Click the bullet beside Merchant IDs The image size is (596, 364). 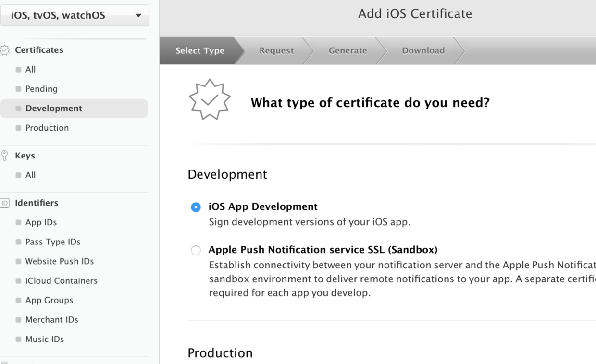18,320
